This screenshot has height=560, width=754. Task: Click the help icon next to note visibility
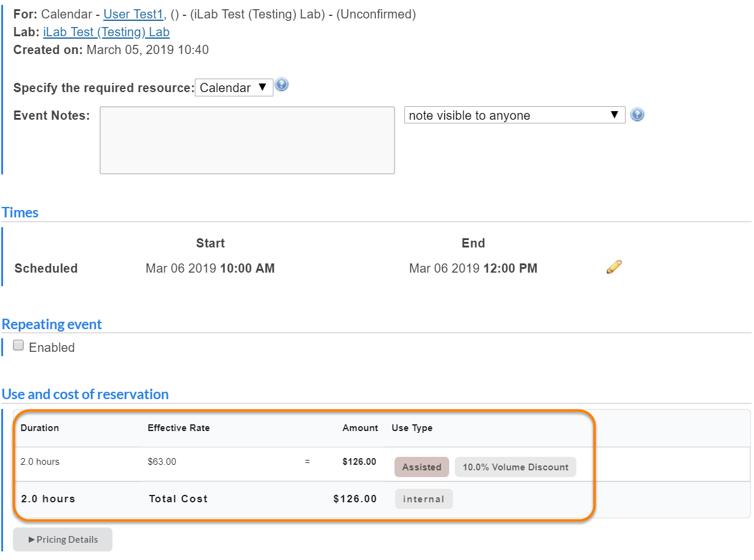click(x=637, y=115)
